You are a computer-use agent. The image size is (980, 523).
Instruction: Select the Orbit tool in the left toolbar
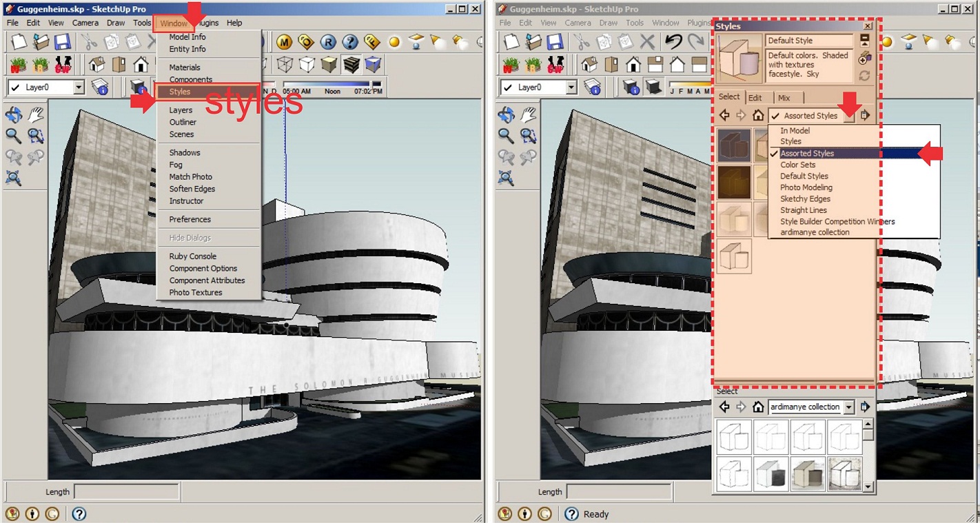[x=15, y=115]
